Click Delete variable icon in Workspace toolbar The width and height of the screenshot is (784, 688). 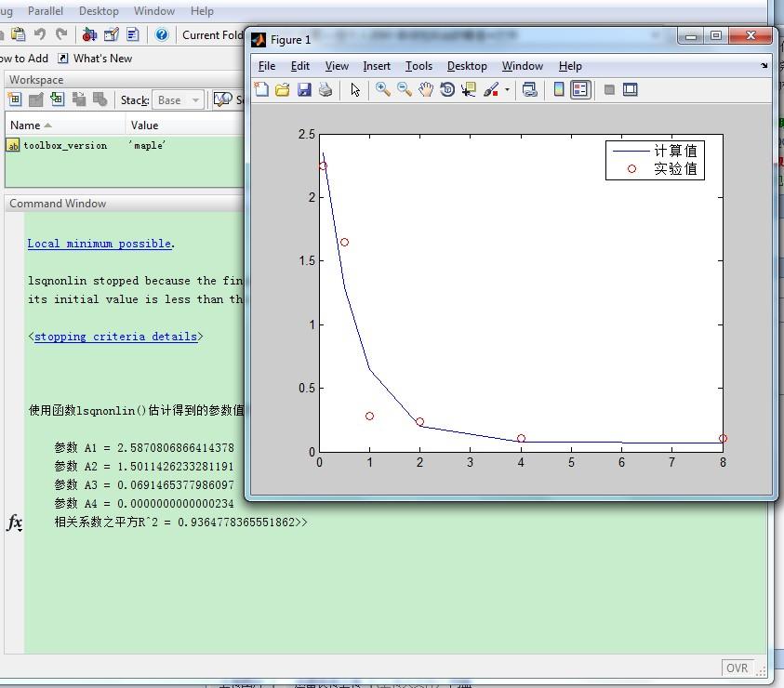(100, 99)
